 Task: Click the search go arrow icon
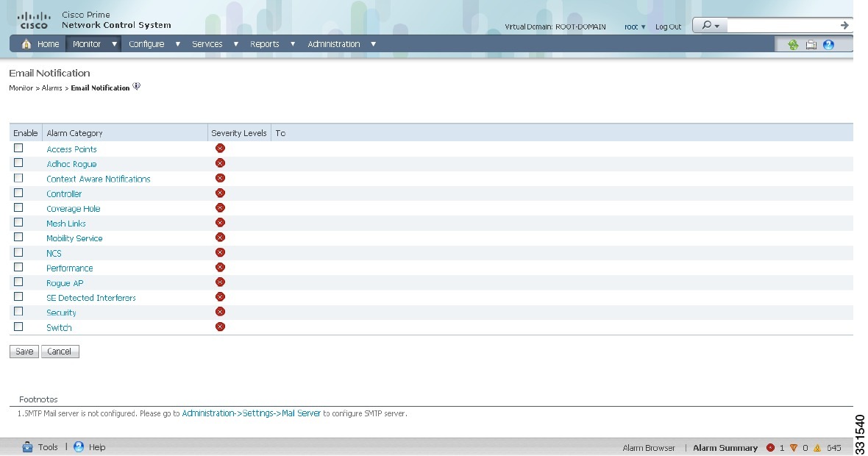coord(844,25)
